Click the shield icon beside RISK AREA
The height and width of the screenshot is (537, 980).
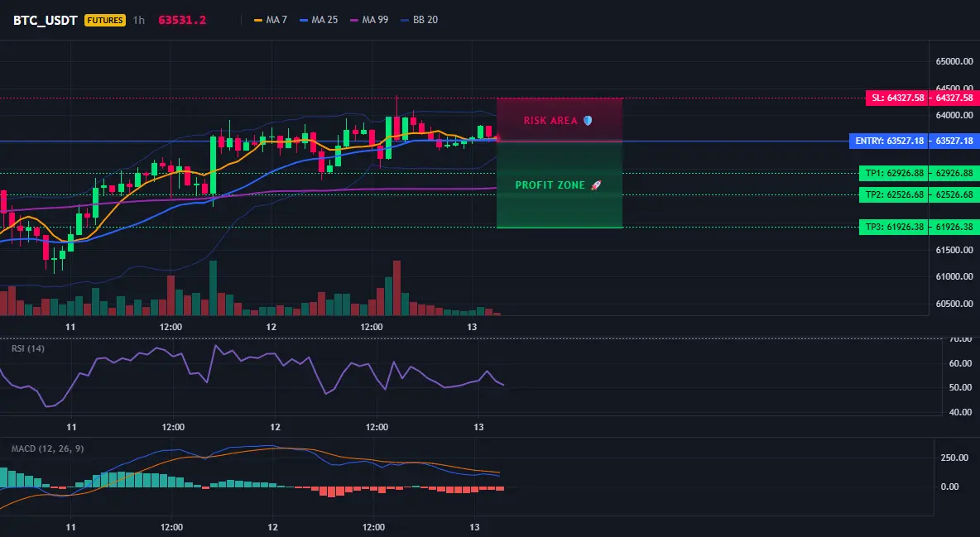588,121
